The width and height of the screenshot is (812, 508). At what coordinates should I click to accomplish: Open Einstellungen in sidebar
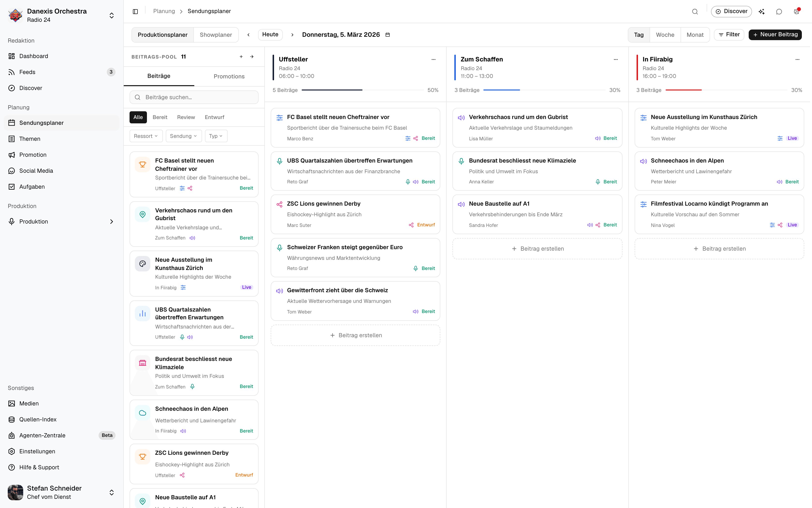point(62,451)
